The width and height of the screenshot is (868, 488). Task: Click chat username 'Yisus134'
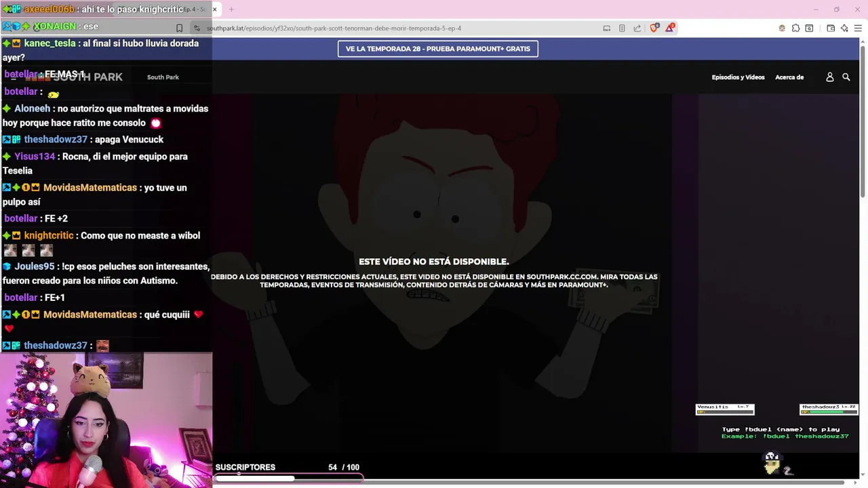pyautogui.click(x=35, y=157)
